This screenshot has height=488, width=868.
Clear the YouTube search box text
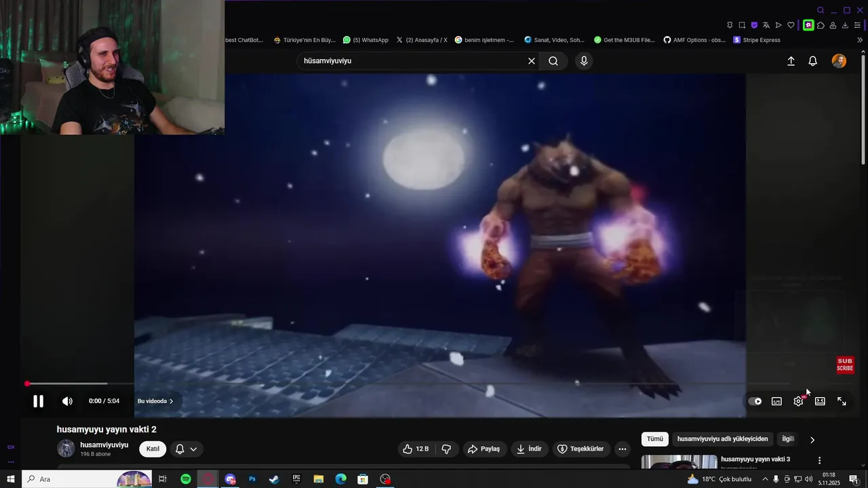[532, 61]
